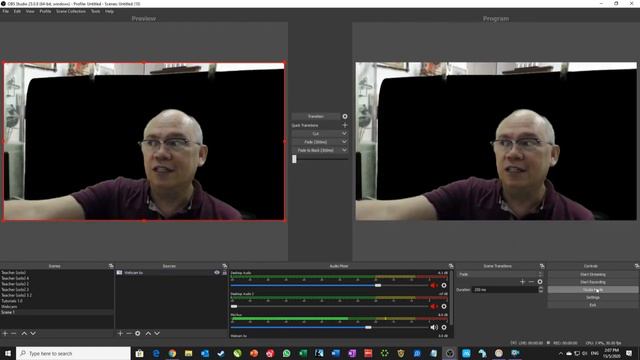Open scene transition properties gear
The width and height of the screenshot is (640, 360).
[x=540, y=282]
